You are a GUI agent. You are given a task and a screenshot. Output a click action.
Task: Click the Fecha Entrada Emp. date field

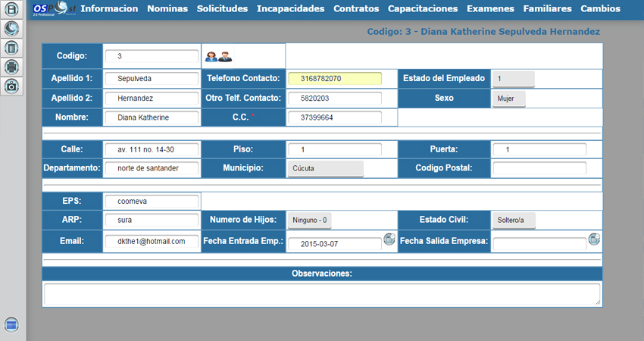click(x=335, y=244)
